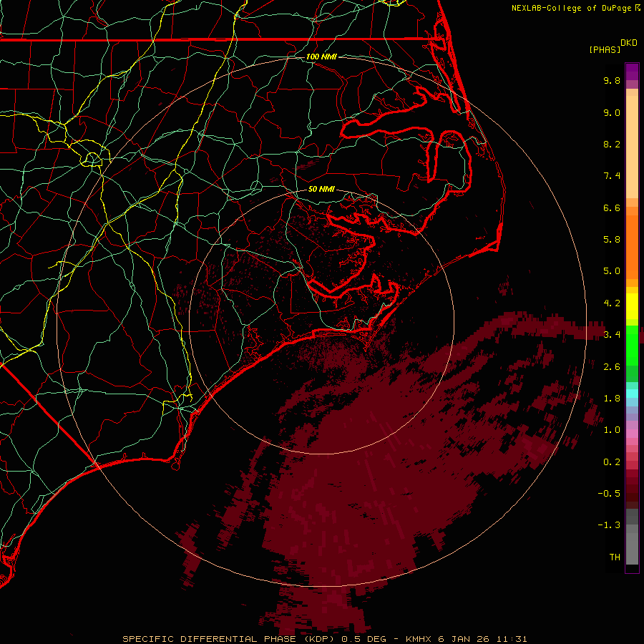This screenshot has width=644, height=644.
Task: Click the 100 NMI range ring label
Action: tap(321, 57)
